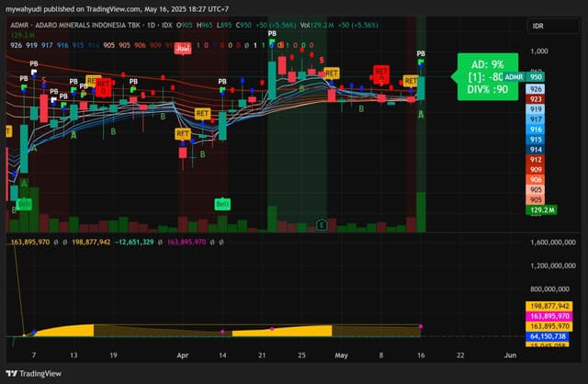Select the yellow 'RET' label beside last candle
The image size is (588, 384).
(x=410, y=81)
